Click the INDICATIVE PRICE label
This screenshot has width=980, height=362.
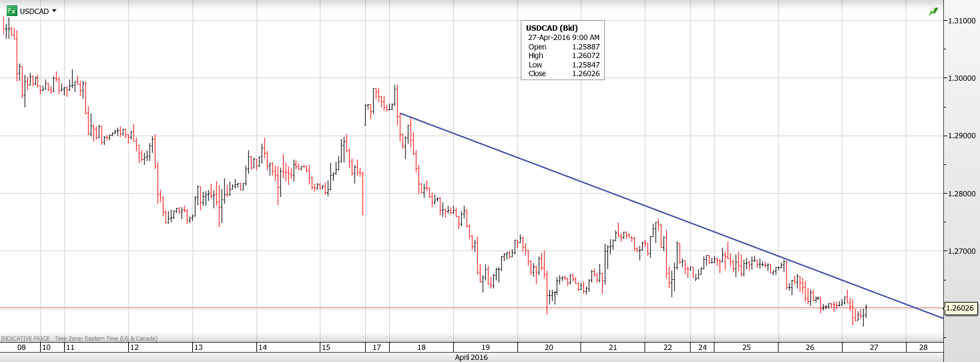click(x=25, y=339)
